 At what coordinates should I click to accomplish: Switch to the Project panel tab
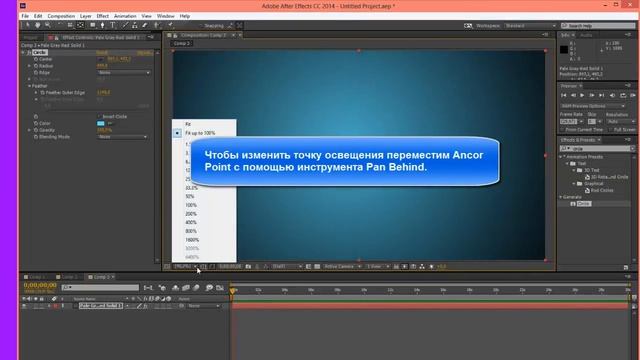coord(31,37)
